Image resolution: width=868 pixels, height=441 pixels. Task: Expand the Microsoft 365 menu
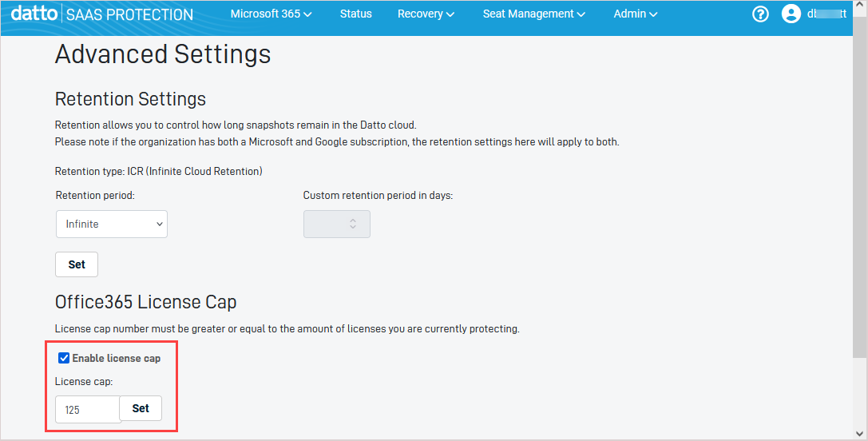click(271, 14)
